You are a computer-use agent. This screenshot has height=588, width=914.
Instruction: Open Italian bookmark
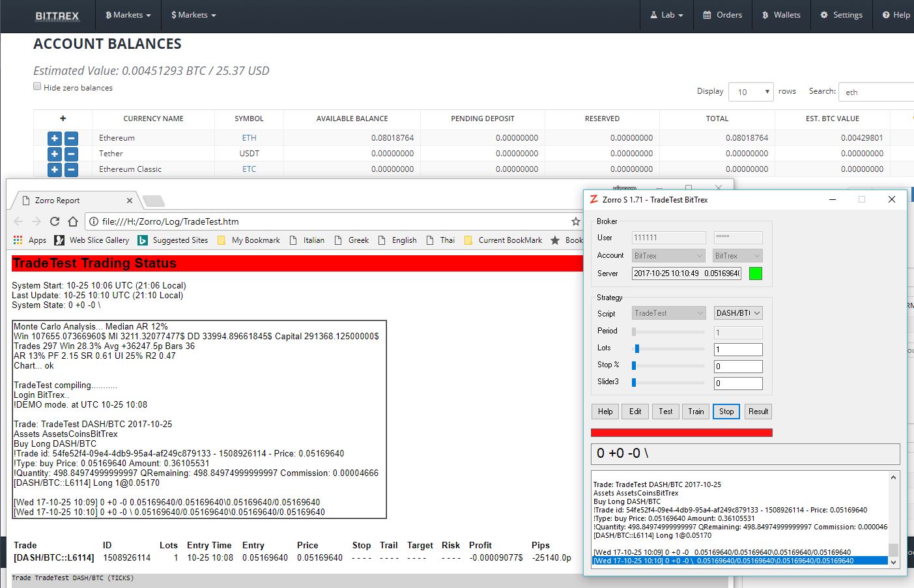(x=306, y=240)
